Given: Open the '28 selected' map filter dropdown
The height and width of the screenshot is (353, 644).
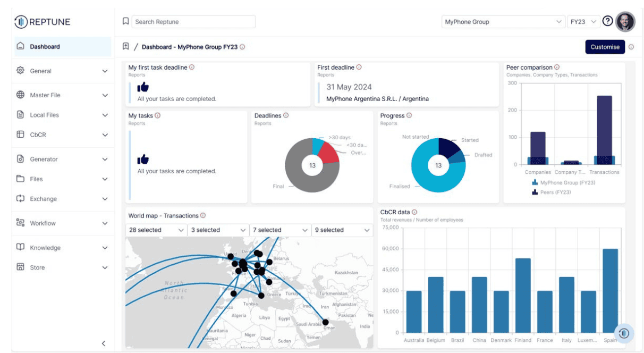Looking at the screenshot, I should (x=156, y=230).
